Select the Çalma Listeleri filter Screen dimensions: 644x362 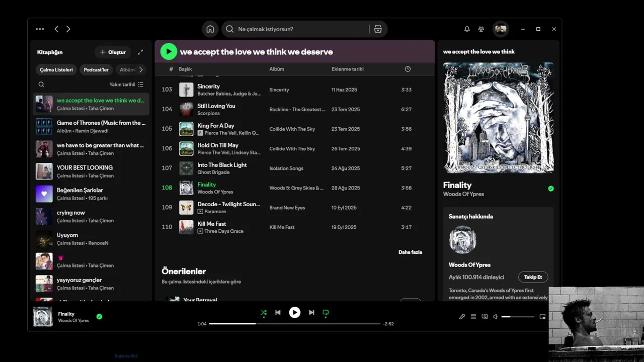[56, 70]
